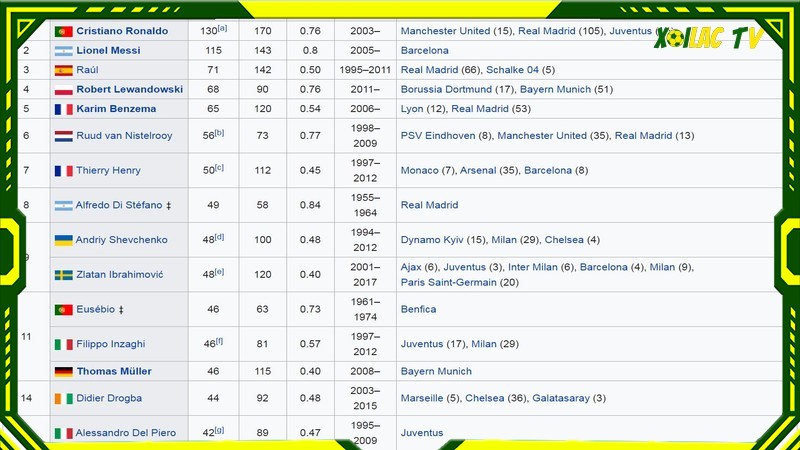Click the Portugal flag beside Cristiano Ronaldo
Viewport: 800px width, 450px height.
pos(63,31)
